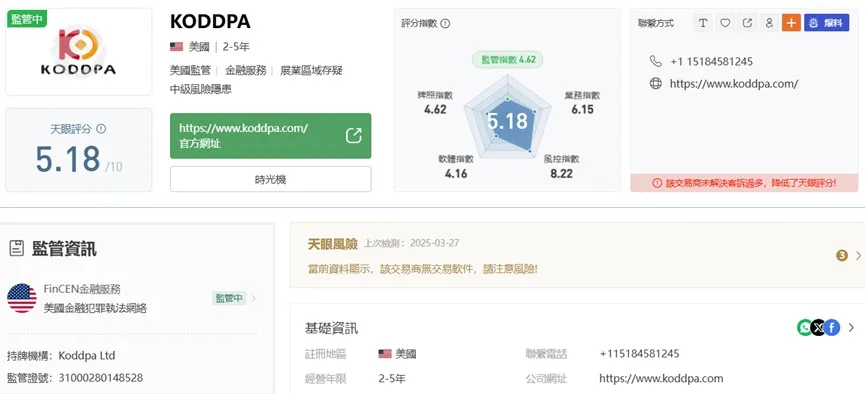The height and width of the screenshot is (394, 865).
Task: Open the 時光機 time machine button
Action: coord(270,179)
